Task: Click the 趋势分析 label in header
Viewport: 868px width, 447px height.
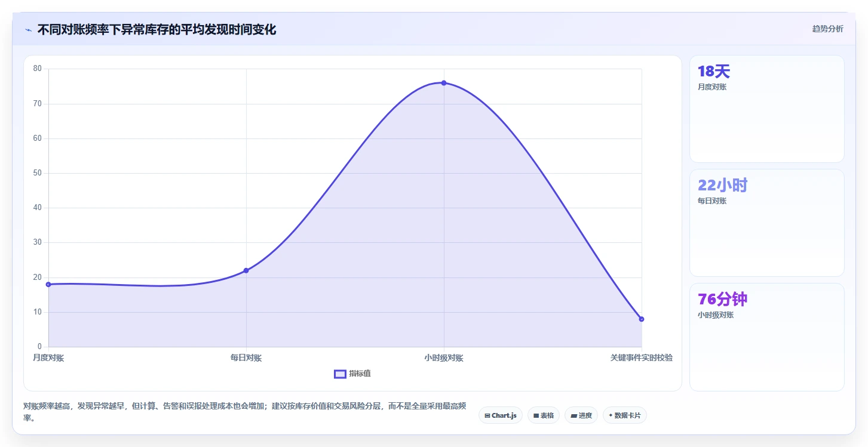Action: point(827,29)
